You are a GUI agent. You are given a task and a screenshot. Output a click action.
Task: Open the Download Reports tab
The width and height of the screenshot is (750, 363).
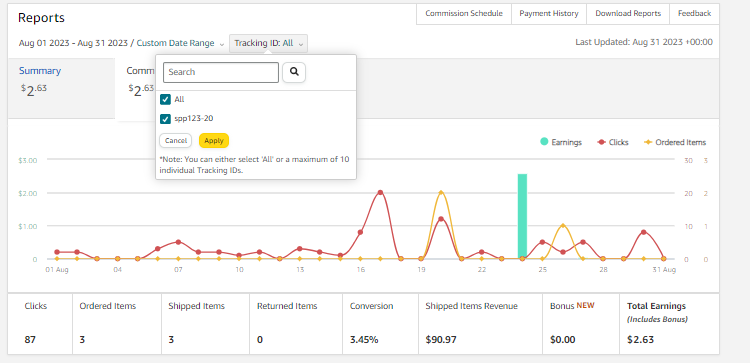pos(628,14)
